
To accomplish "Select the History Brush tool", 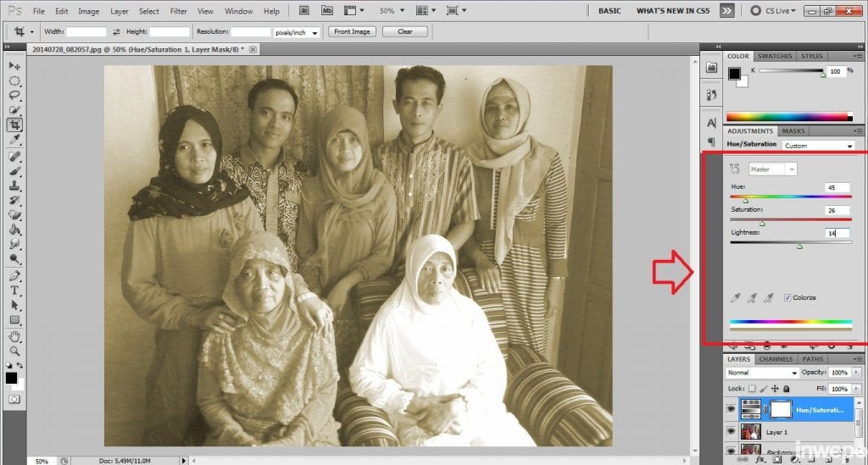I will point(14,201).
